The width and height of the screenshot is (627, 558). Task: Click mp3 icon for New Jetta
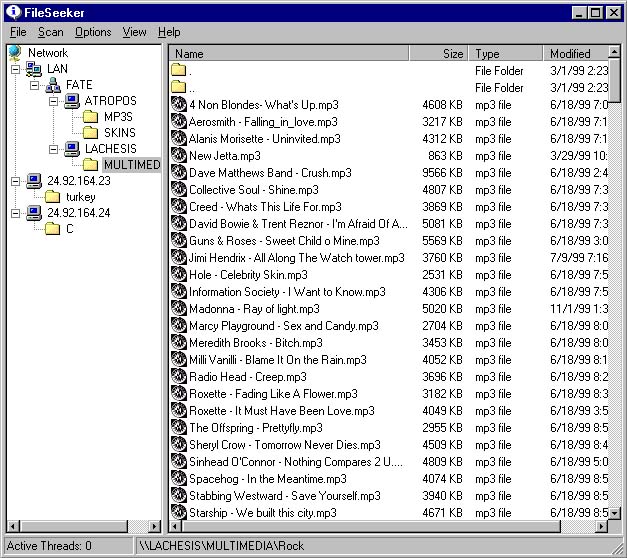179,155
